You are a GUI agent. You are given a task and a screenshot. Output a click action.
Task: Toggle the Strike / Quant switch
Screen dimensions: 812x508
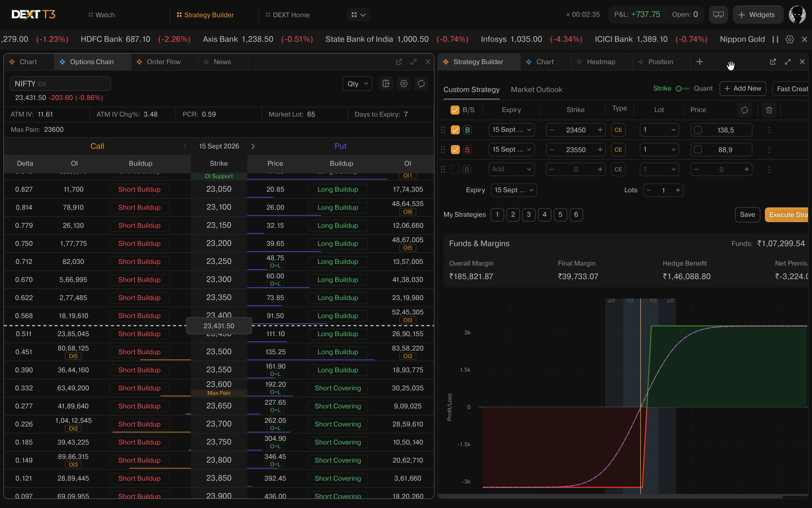pos(682,89)
